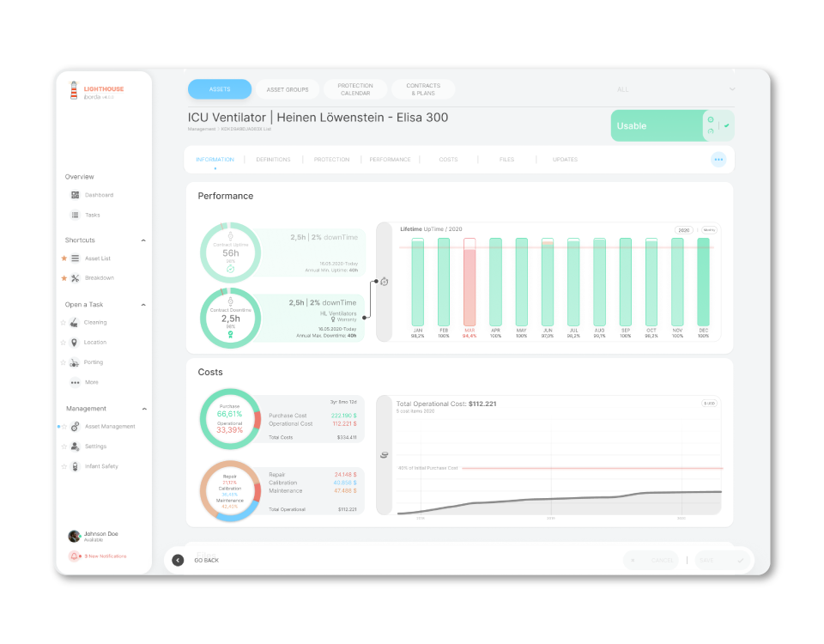Open the ALL filter dropdown
Screen dimensions: 824x644
pyautogui.click(x=676, y=89)
